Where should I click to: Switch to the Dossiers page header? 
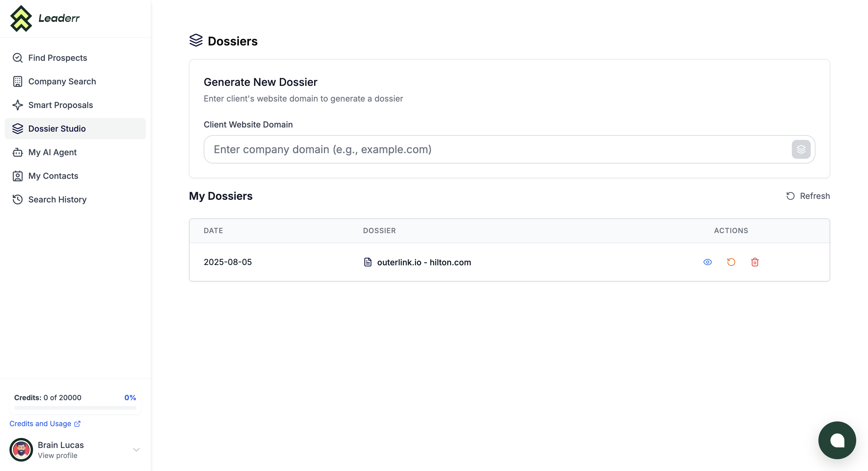(x=233, y=41)
